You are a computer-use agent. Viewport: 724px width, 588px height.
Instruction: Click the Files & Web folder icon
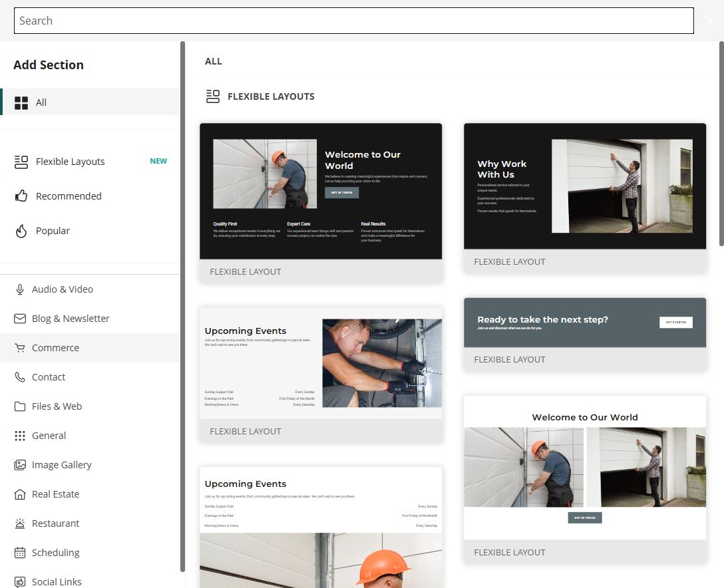[20, 406]
